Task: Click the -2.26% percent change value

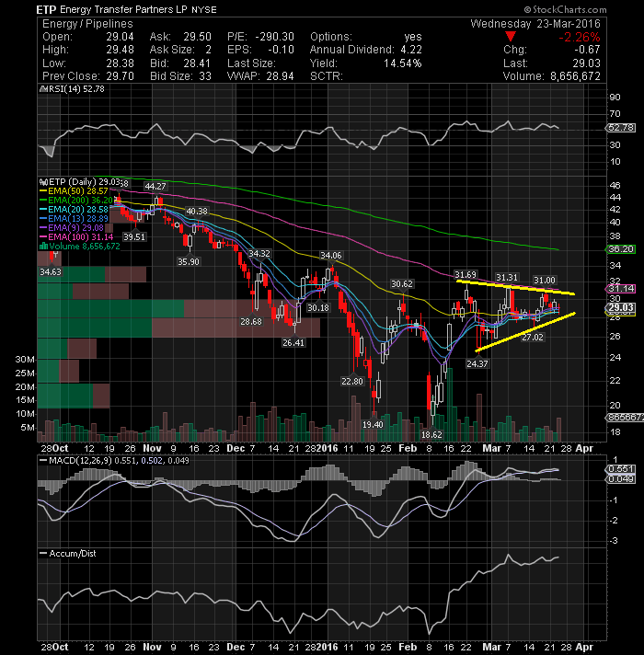Action: [580, 37]
